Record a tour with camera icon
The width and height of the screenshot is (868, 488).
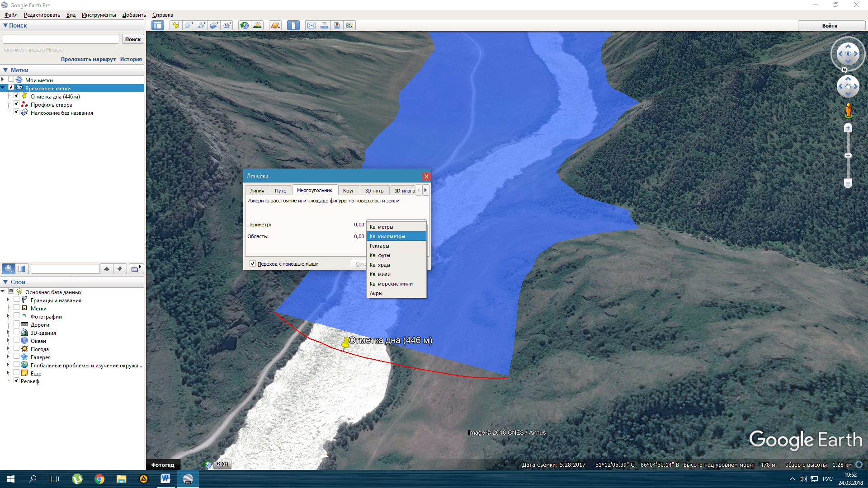(x=226, y=25)
